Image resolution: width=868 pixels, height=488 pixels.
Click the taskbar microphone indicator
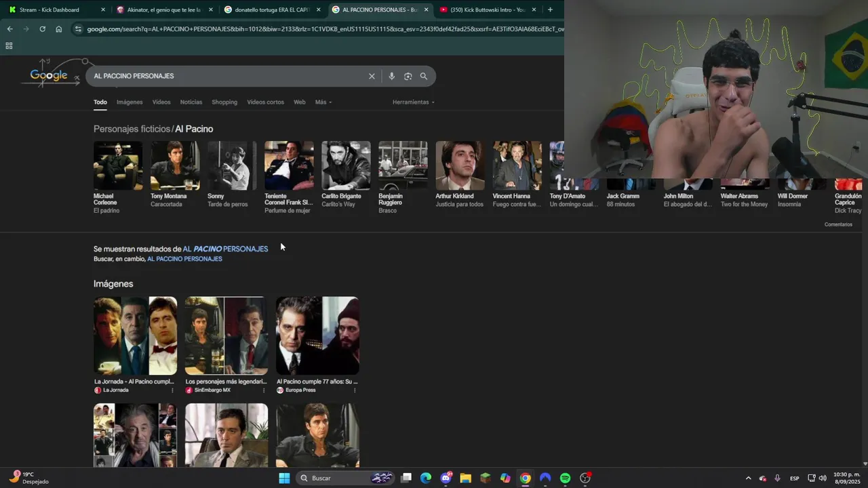pyautogui.click(x=777, y=478)
